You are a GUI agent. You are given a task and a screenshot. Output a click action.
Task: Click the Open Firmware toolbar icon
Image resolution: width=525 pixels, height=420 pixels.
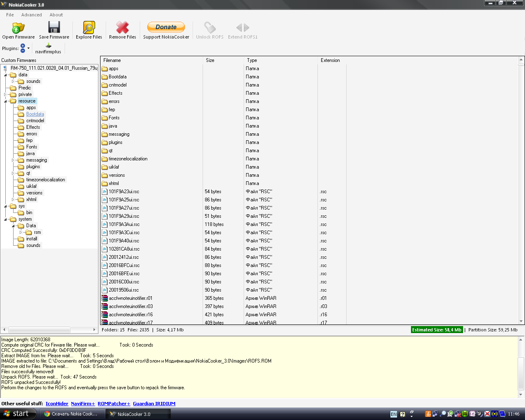[18, 28]
